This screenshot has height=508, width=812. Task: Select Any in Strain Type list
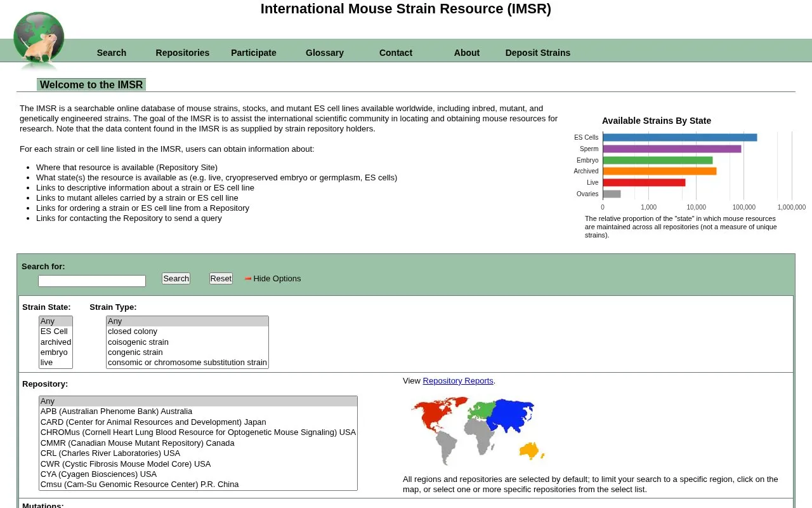[187, 321]
